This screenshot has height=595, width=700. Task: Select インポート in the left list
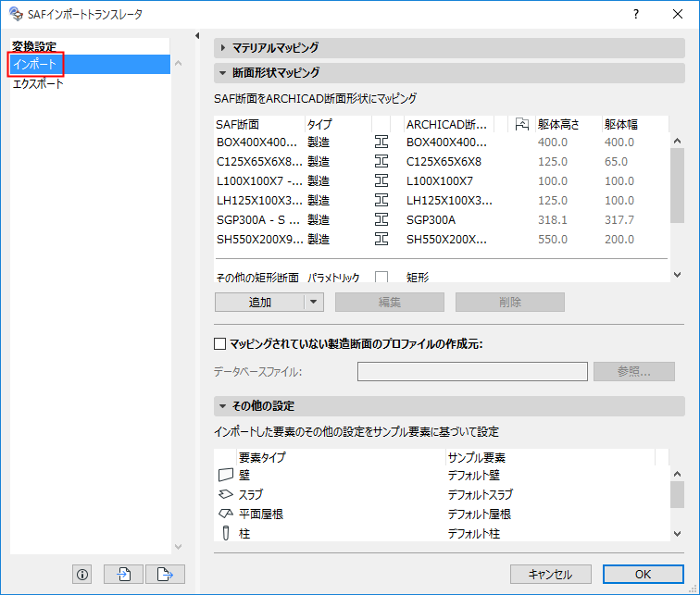90,64
